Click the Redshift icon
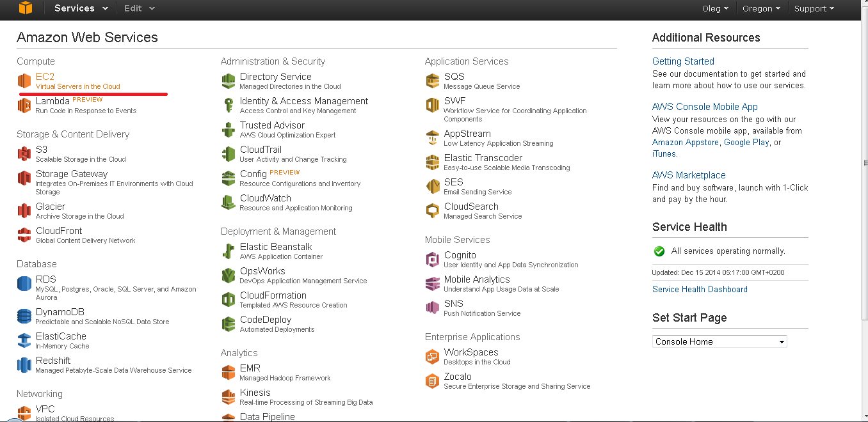Image resolution: width=868 pixels, height=422 pixels. click(x=24, y=365)
